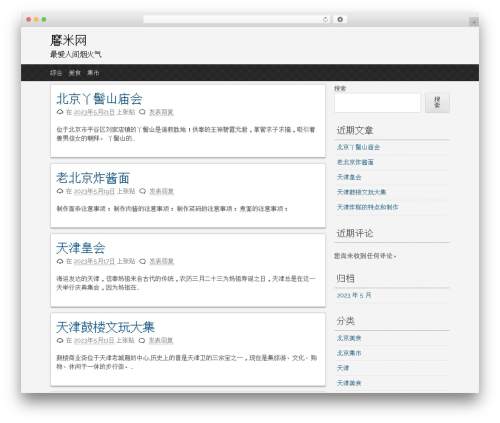Click the date 2023年5月19日 link
The height and width of the screenshot is (423, 500).
click(94, 191)
